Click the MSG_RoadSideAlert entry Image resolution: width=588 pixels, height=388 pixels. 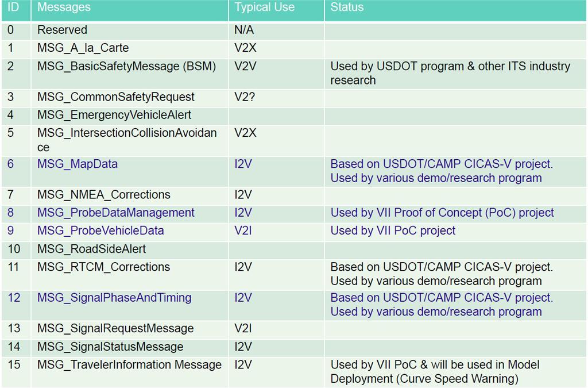[x=91, y=249]
